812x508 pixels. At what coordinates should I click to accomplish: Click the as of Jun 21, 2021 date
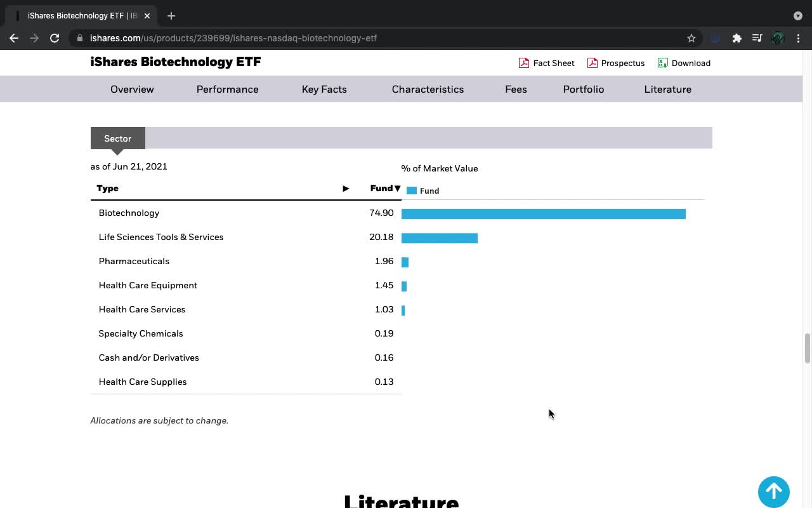pyautogui.click(x=129, y=166)
